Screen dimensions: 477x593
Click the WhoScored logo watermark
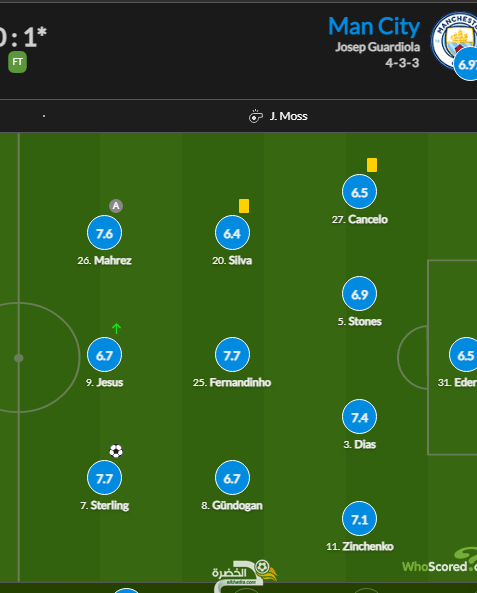coord(440,561)
